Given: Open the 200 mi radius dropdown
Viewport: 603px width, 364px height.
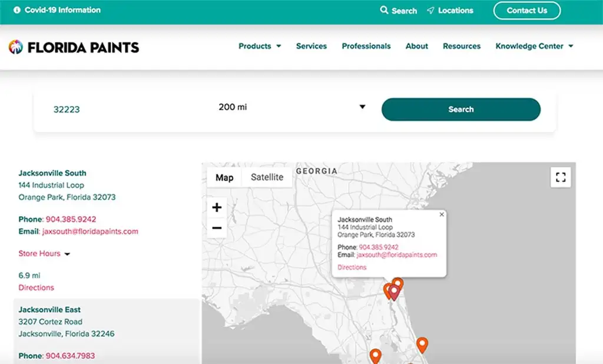Looking at the screenshot, I should pos(291,107).
